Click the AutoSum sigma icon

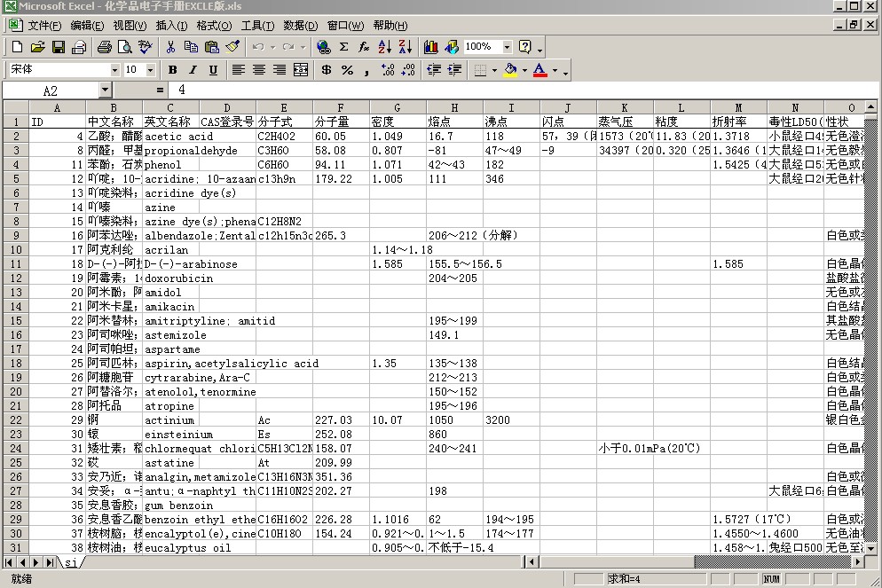pyautogui.click(x=343, y=47)
